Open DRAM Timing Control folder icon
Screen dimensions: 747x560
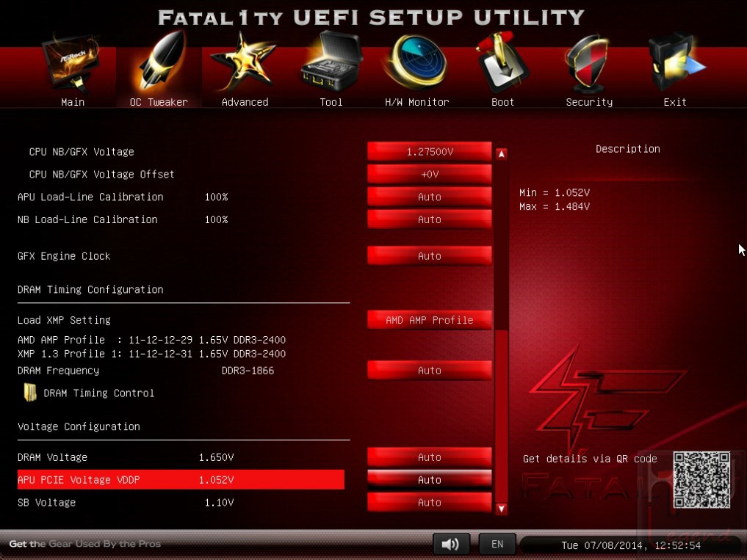click(30, 393)
